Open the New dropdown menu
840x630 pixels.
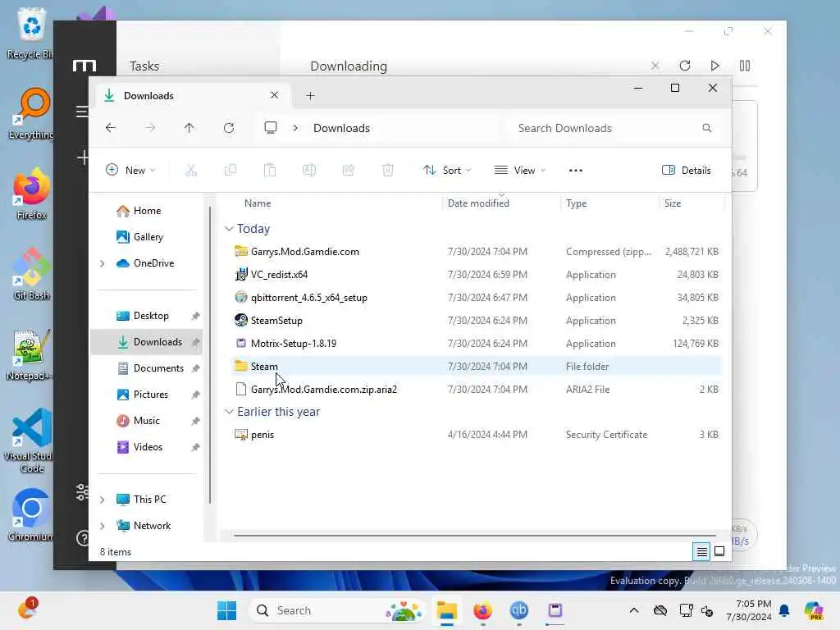pos(130,171)
